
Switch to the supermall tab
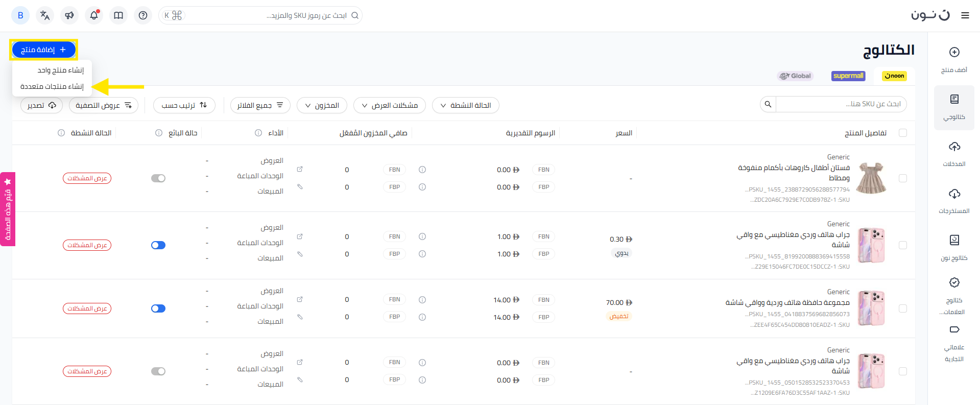pyautogui.click(x=848, y=76)
